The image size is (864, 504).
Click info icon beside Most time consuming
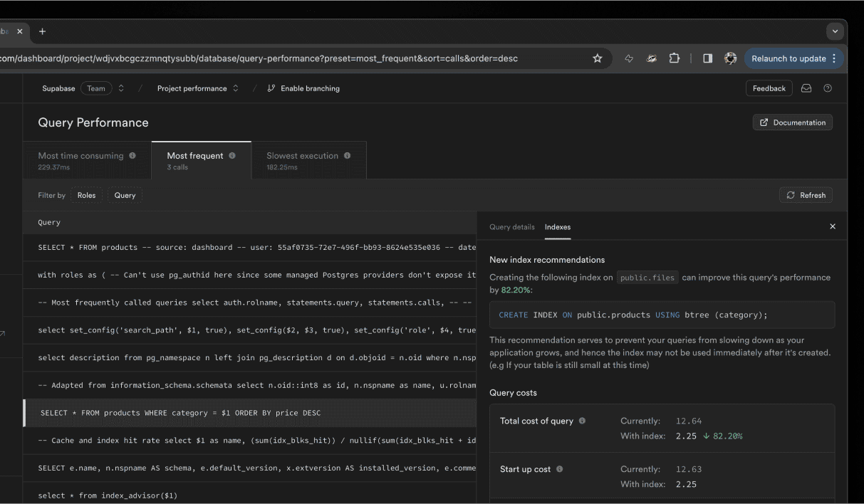coord(132,155)
